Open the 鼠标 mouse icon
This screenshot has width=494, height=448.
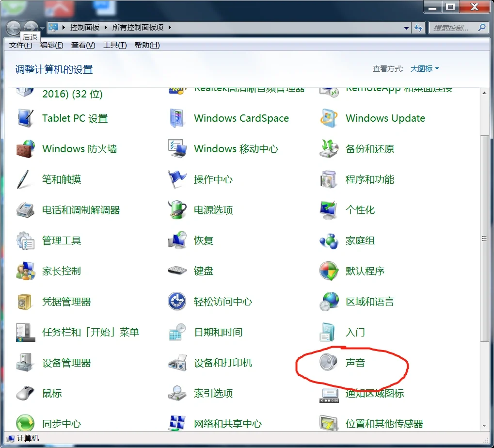(25, 393)
